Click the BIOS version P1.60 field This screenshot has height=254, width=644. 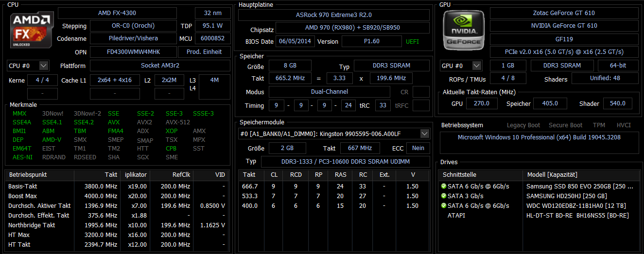pyautogui.click(x=372, y=41)
